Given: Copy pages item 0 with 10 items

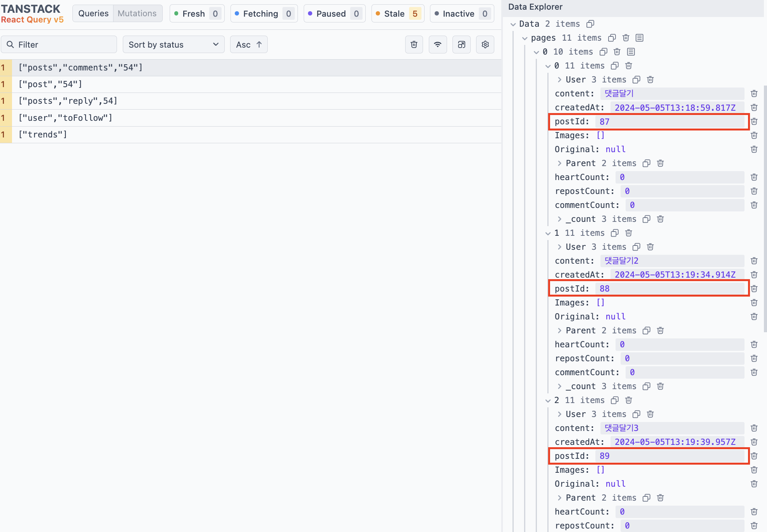Looking at the screenshot, I should 603,52.
